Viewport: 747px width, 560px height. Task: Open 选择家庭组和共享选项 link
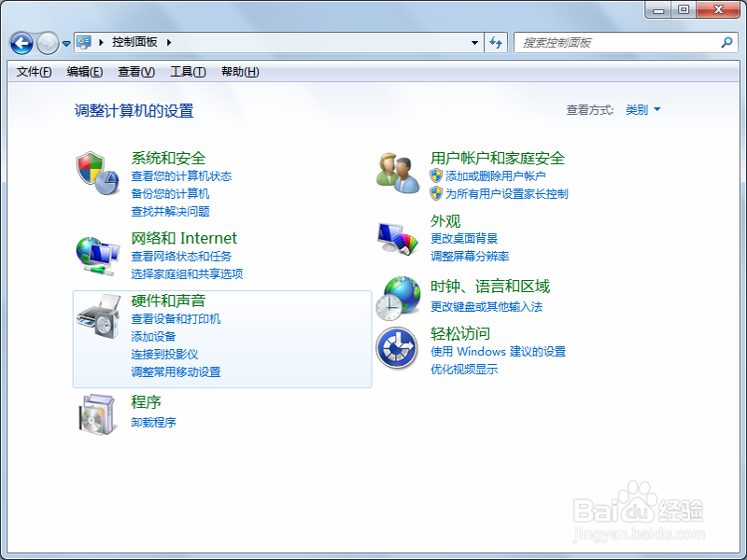[x=188, y=273]
